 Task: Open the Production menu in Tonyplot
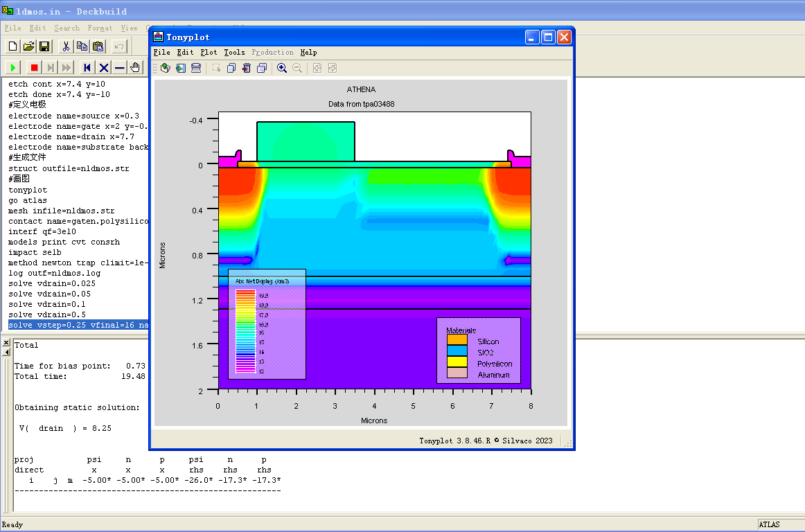click(x=272, y=52)
